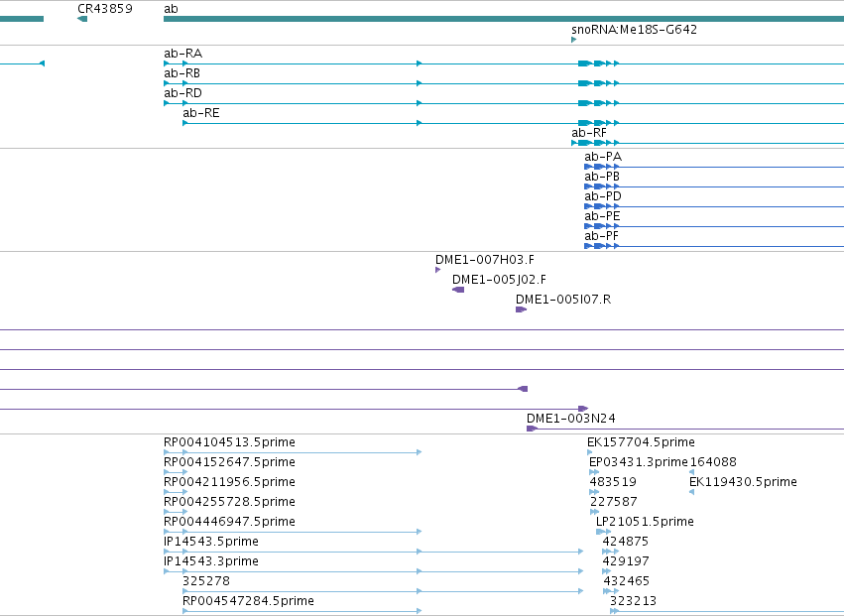Select the 432465 feature label
Screen dimensions: 844x616
click(x=627, y=581)
